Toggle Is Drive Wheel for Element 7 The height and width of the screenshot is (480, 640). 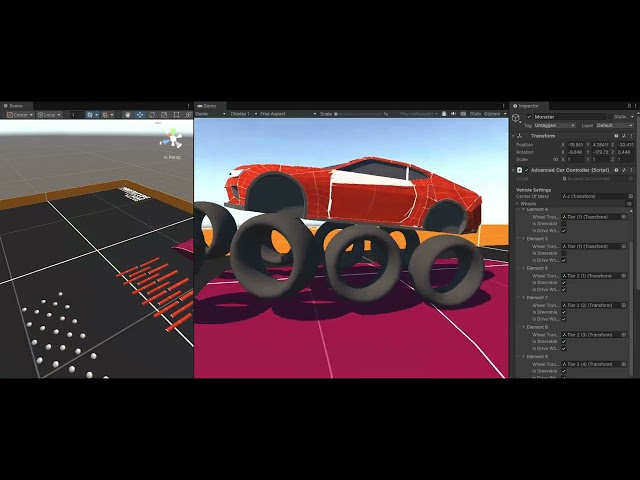click(x=564, y=319)
